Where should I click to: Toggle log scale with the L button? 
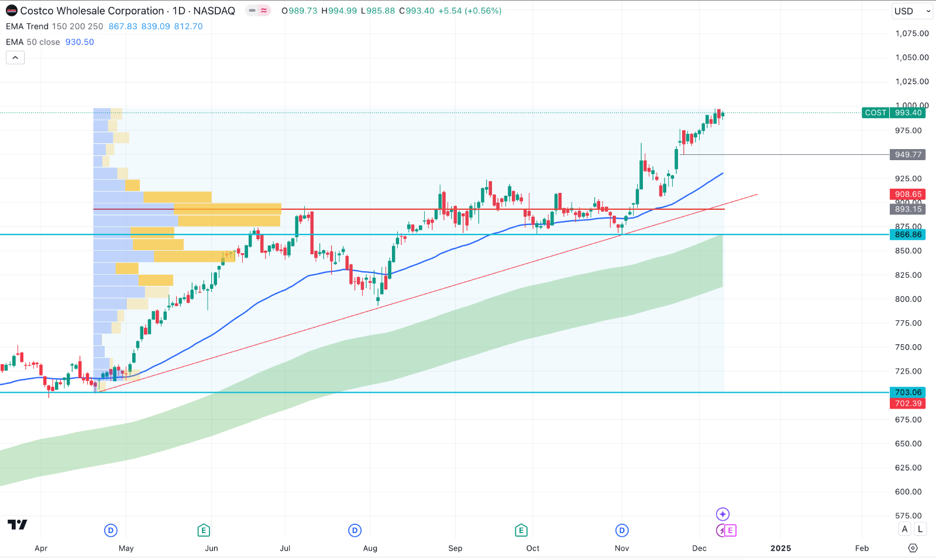click(920, 529)
